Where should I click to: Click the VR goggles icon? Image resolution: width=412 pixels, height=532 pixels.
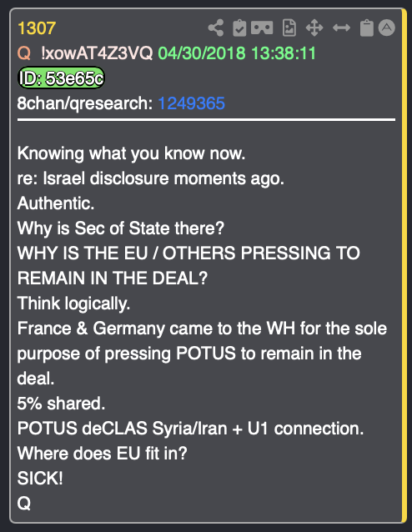(x=262, y=28)
